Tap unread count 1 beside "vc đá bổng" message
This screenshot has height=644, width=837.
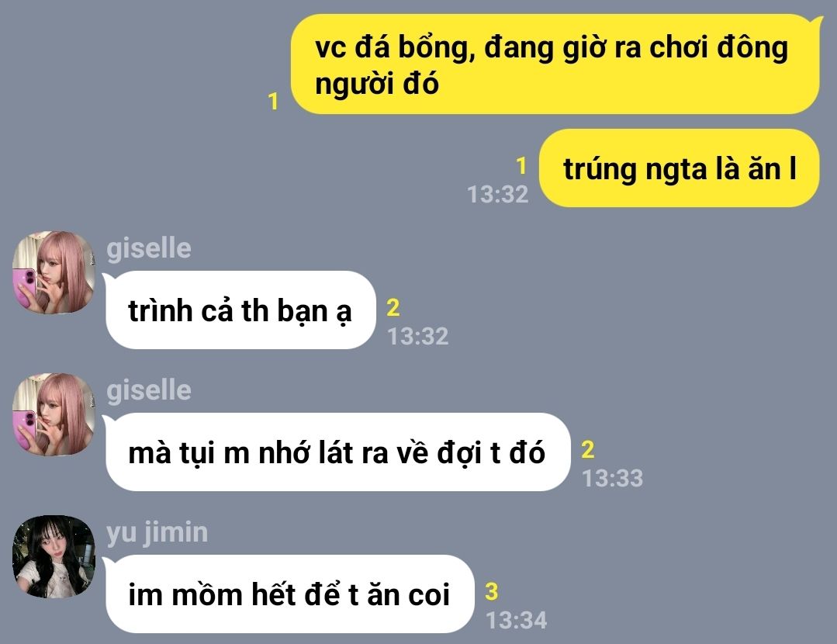pyautogui.click(x=273, y=101)
